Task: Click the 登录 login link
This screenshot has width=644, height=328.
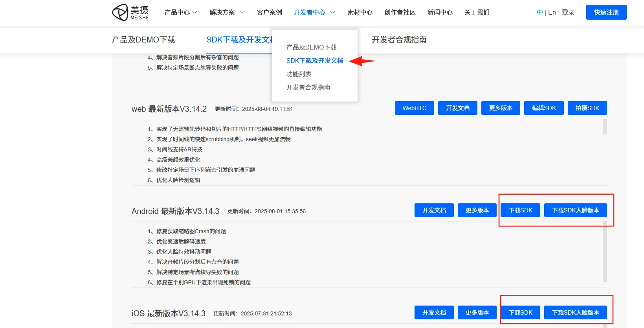Action: click(x=568, y=13)
